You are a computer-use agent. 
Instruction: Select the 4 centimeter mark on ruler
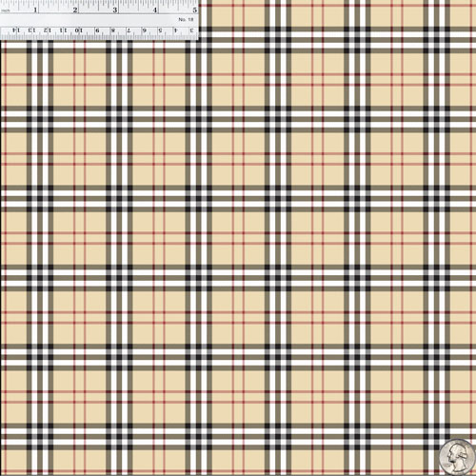tap(175, 30)
